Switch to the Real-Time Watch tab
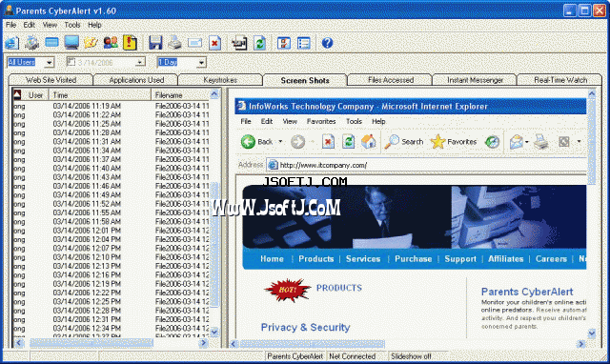This screenshot has width=610, height=364. tap(560, 80)
